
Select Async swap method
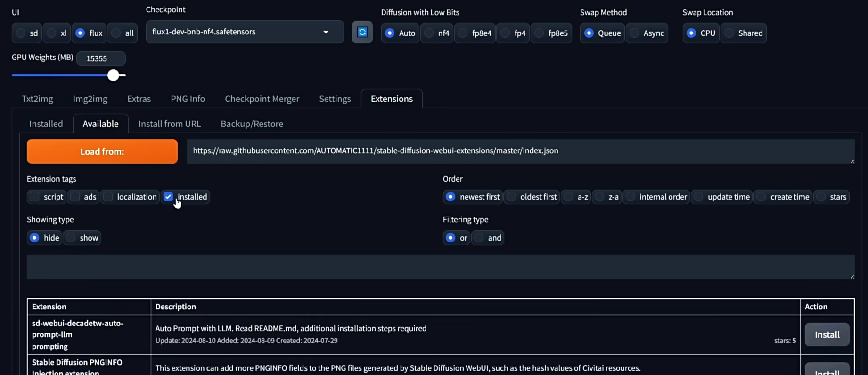point(635,33)
